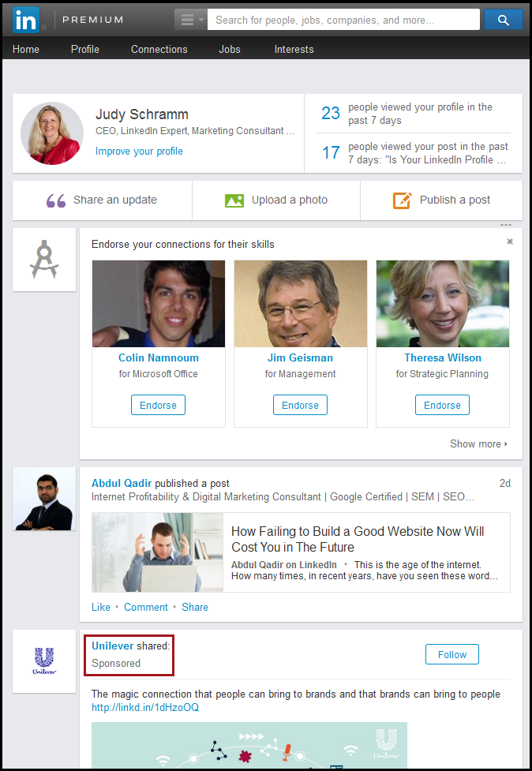The image size is (532, 771).
Task: Endorse Theresa Wilson for Strategic Planning
Action: [x=442, y=405]
